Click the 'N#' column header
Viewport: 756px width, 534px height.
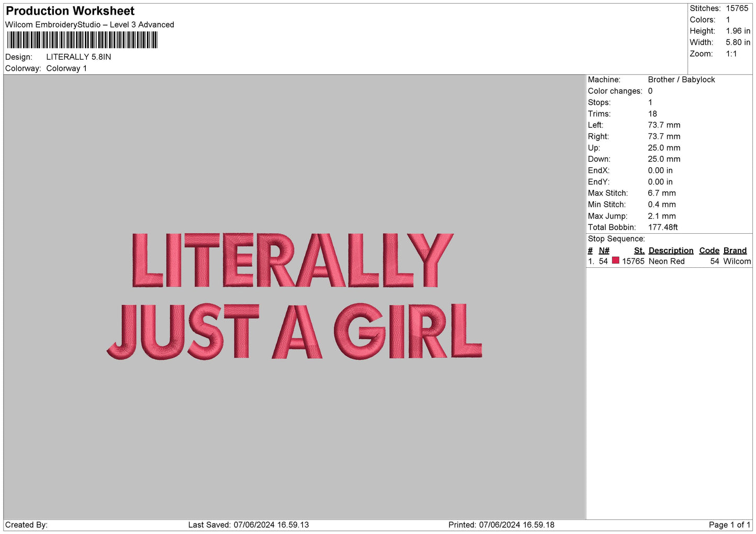604,251
